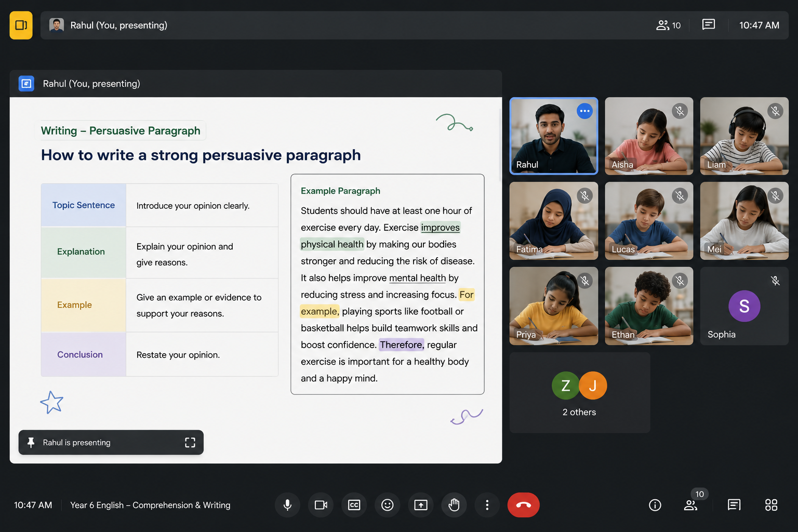The image size is (798, 532).
Task: Toggle the camera in bottom toolbar
Action: pos(321,505)
